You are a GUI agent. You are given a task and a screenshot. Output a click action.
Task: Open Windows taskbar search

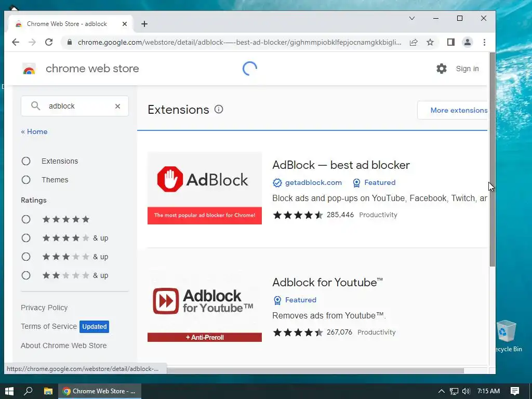28,391
